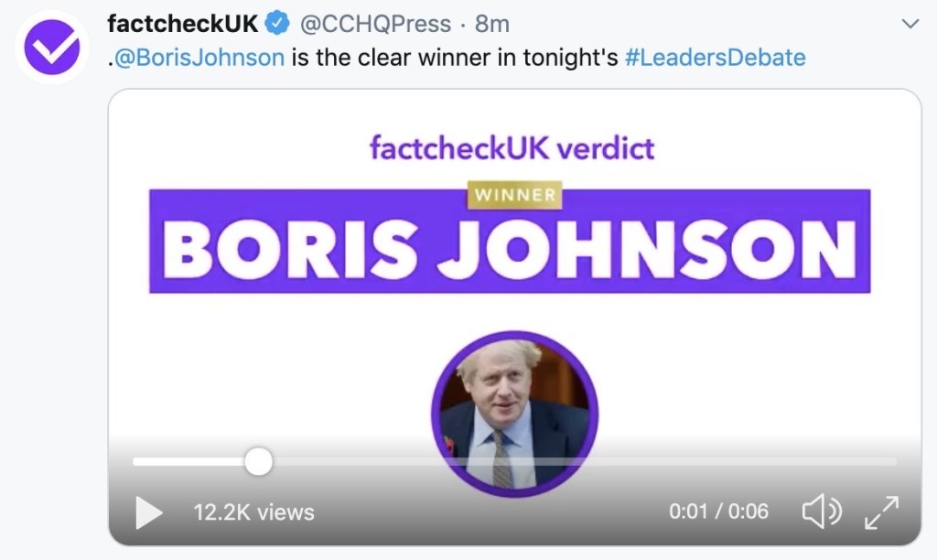Seek to the end of the progress bar

(x=893, y=461)
